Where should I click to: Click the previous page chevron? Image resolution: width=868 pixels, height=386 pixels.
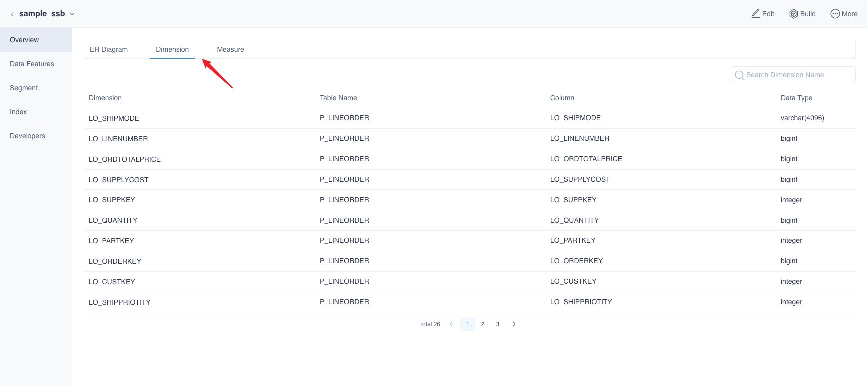451,324
